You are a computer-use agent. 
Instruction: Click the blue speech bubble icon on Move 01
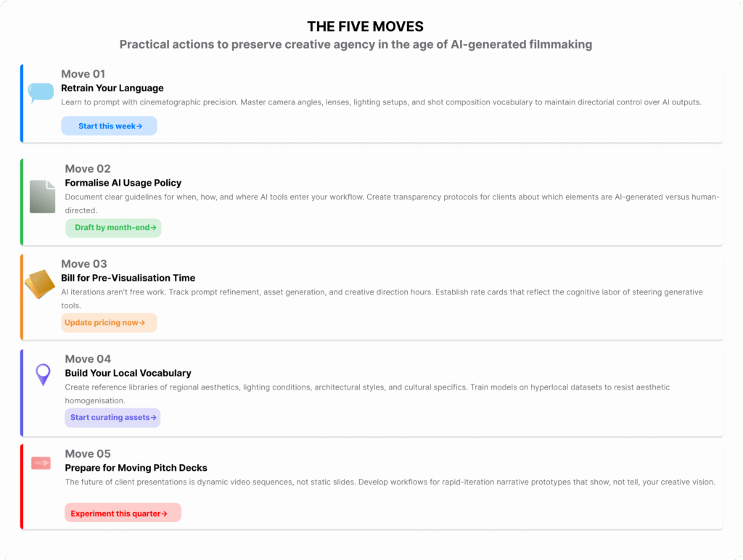[41, 91]
